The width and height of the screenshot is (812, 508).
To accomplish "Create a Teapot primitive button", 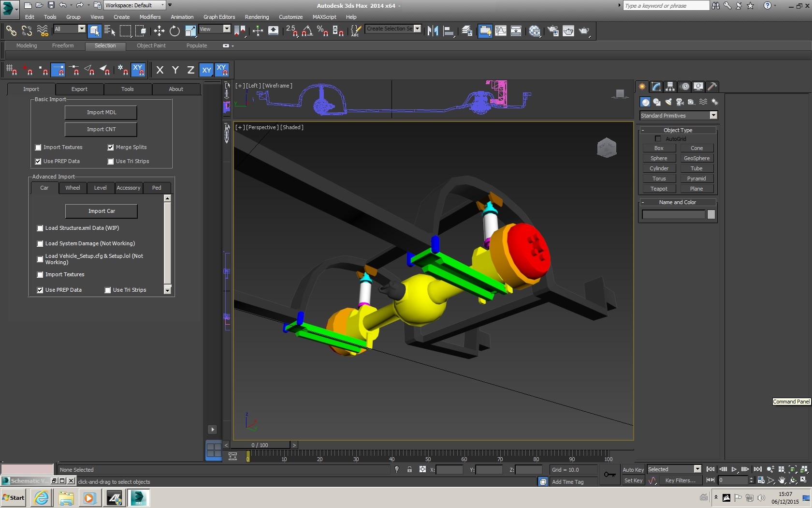I will [x=658, y=189].
